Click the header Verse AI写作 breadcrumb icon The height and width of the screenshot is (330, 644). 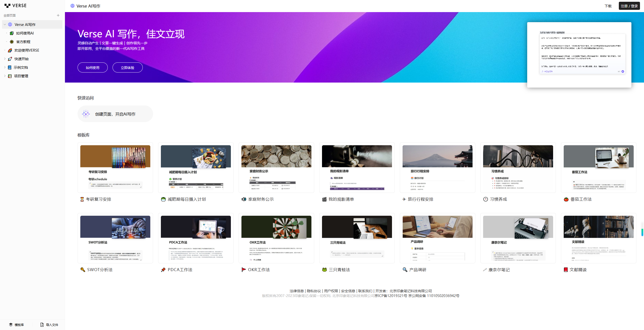72,6
